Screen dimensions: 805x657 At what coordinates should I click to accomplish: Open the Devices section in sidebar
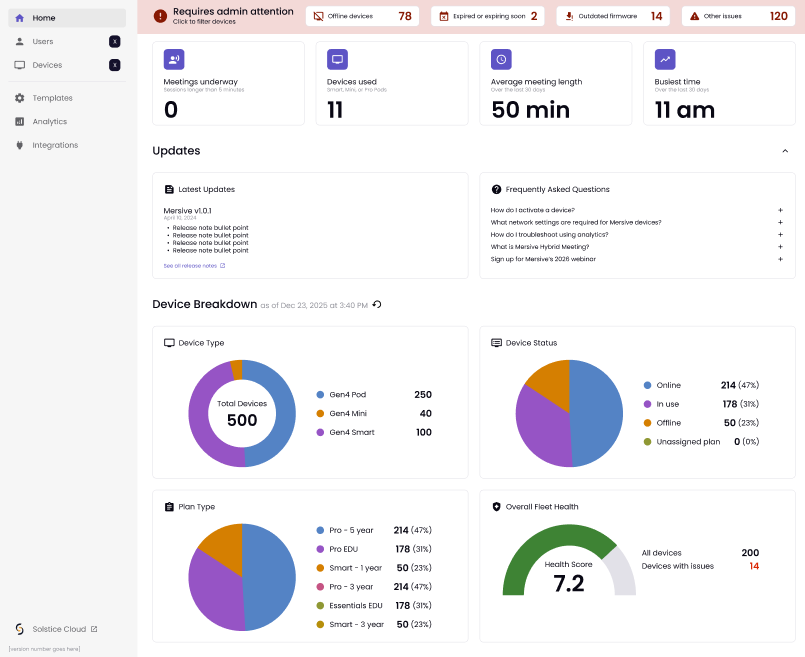[x=67, y=65]
